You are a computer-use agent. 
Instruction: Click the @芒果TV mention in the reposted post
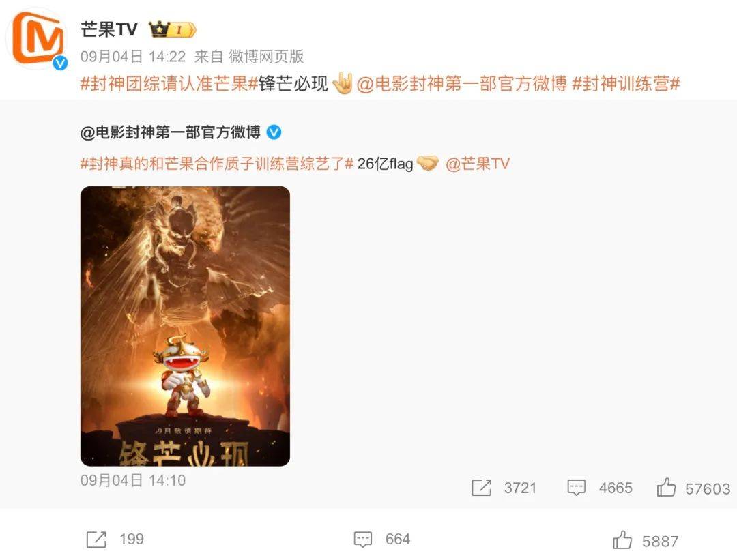pyautogui.click(x=478, y=164)
